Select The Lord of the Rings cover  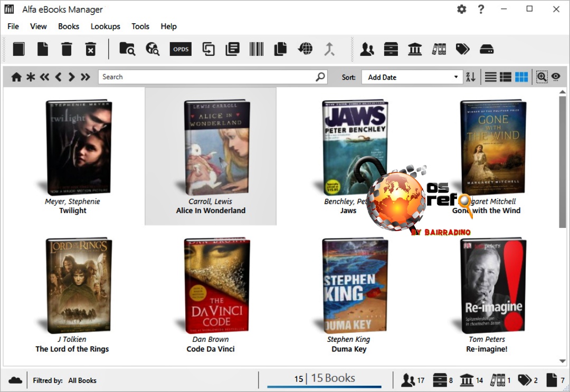[x=79, y=285]
